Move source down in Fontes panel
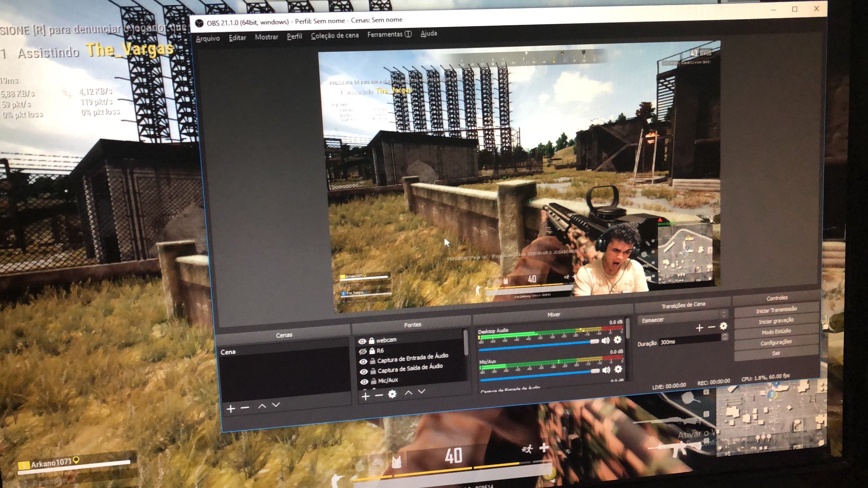868x488 pixels. (x=421, y=392)
